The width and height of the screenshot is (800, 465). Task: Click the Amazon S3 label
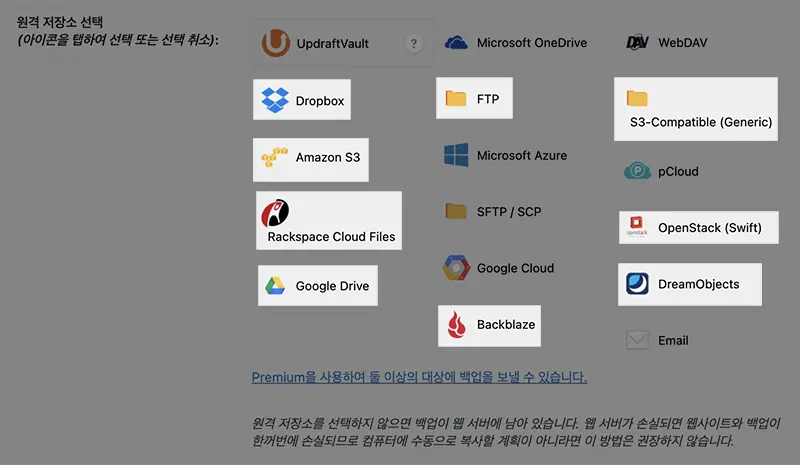(x=328, y=157)
